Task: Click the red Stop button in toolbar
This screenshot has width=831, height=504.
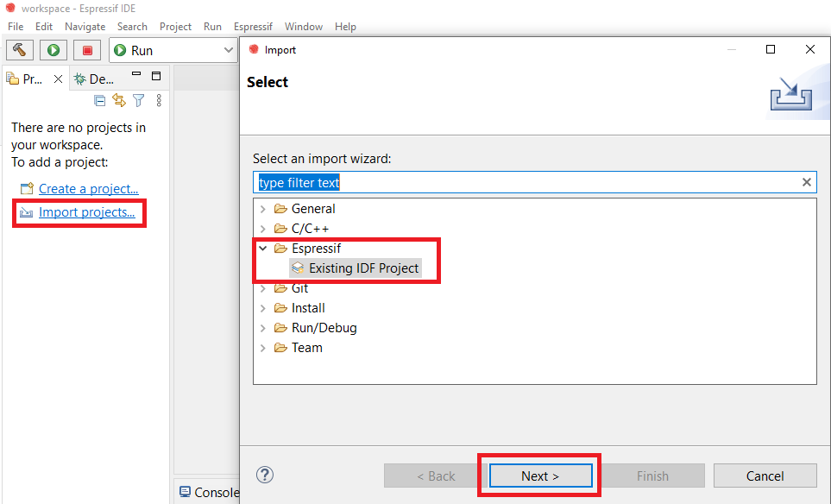Action: point(87,50)
